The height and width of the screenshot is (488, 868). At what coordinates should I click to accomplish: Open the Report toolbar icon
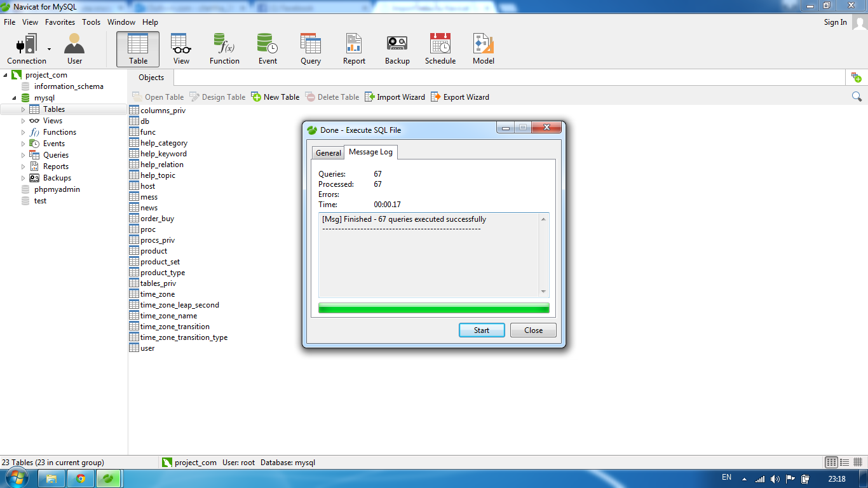click(x=354, y=50)
